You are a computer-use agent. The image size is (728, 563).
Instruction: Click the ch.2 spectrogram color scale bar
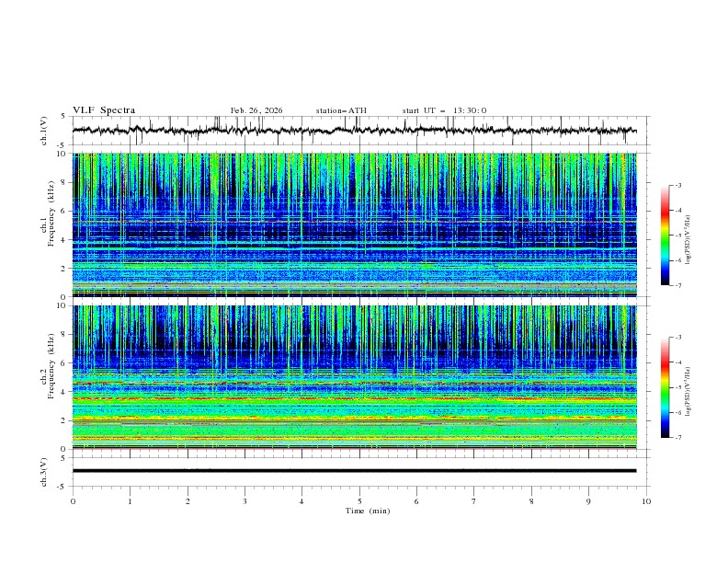(665, 387)
